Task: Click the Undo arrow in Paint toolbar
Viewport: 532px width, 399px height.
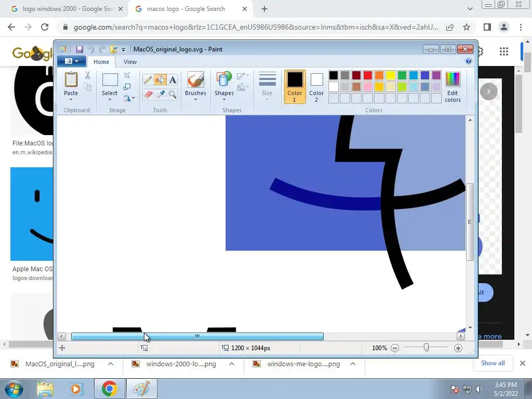Action: click(91, 49)
